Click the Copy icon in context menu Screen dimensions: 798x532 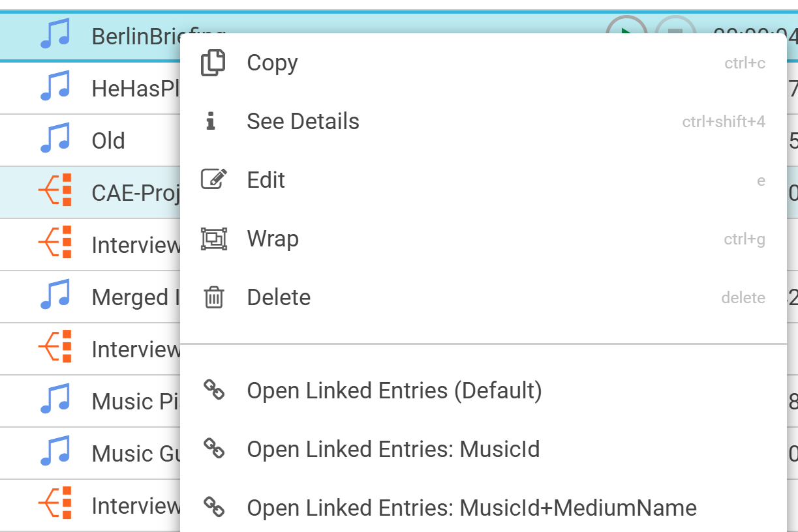coord(213,63)
